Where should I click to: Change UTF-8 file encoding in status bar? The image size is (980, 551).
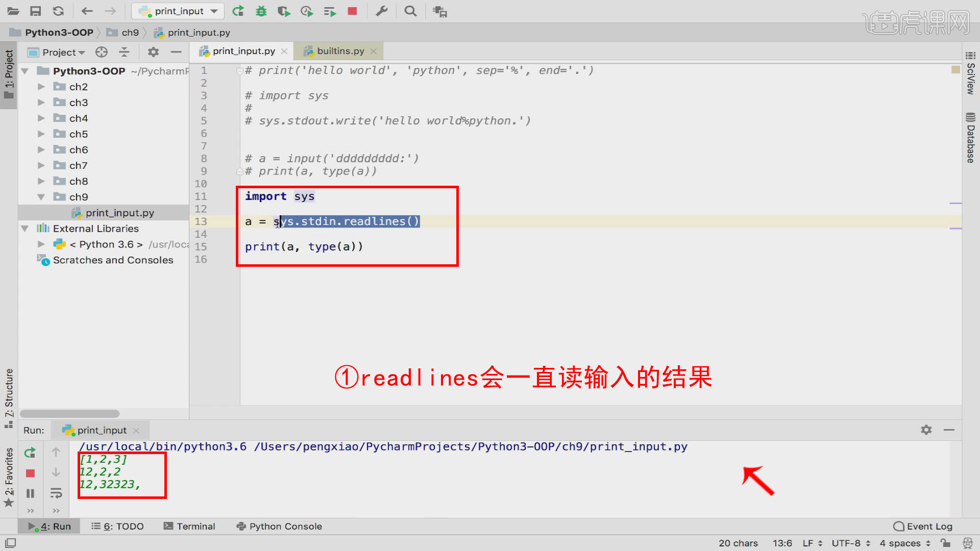pos(850,543)
